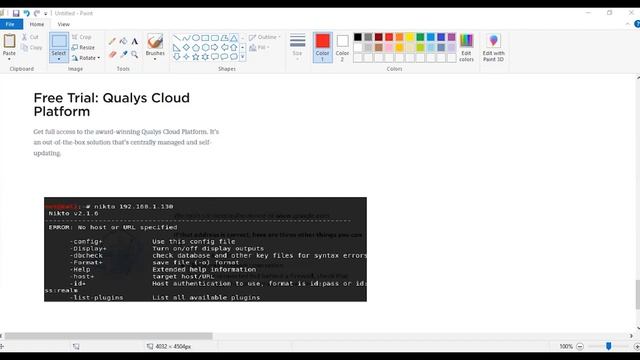Choose the Brushes tool icon
The image size is (640, 360).
pos(155,41)
